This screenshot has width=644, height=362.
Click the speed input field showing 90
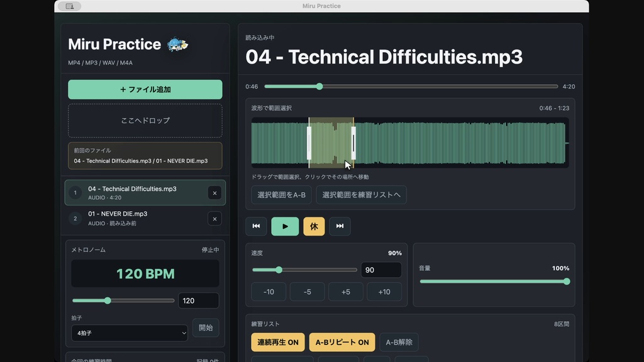(x=381, y=270)
